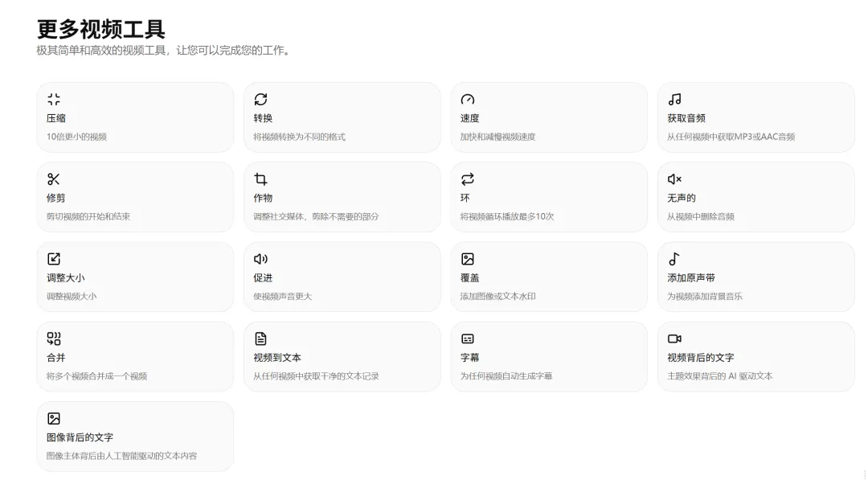Click the speaker volume icon for 促进
Viewport: 868px width, 480px height.
click(x=260, y=259)
